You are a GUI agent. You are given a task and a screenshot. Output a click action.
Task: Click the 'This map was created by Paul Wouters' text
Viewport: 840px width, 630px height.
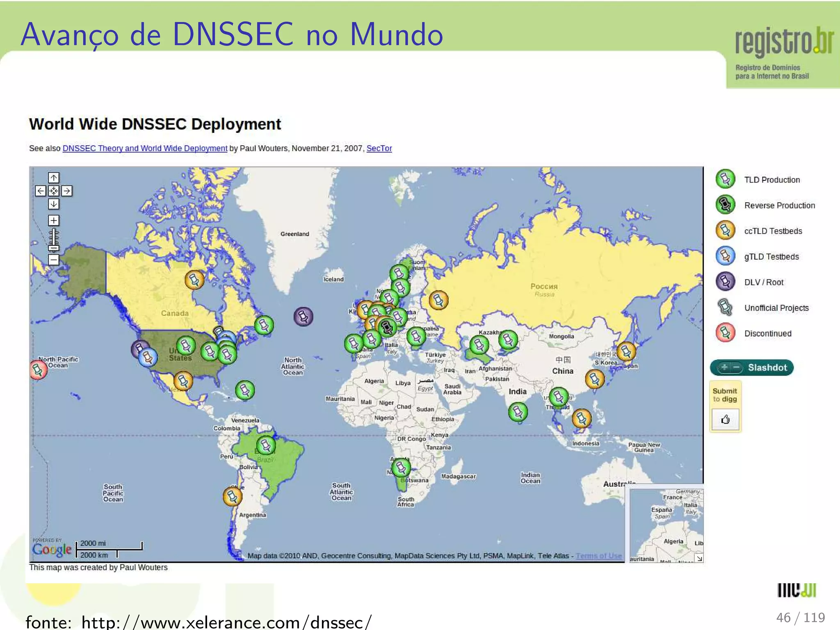tap(98, 567)
